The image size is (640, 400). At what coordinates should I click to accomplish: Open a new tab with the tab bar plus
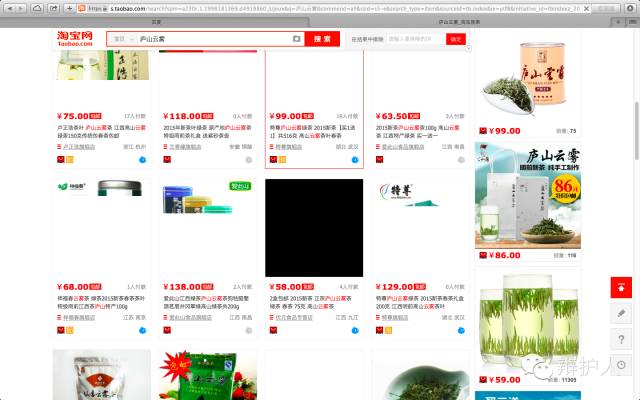[x=618, y=22]
